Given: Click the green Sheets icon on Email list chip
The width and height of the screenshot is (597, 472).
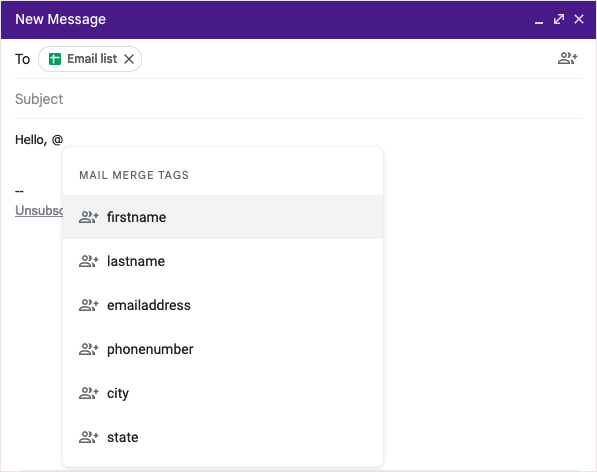Looking at the screenshot, I should 55,59.
